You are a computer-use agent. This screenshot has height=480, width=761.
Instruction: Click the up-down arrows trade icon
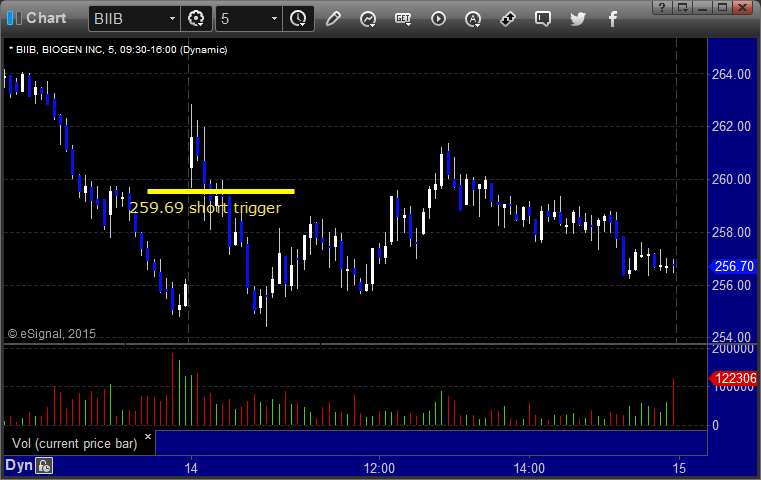[508, 19]
